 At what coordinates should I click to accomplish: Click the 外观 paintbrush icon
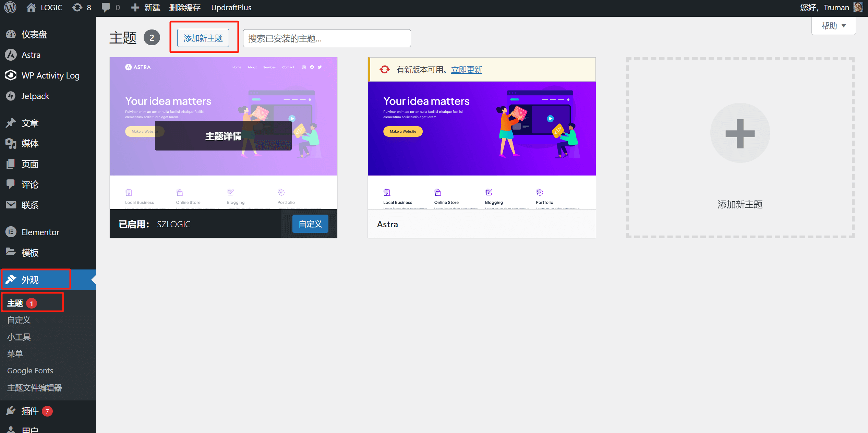click(11, 279)
